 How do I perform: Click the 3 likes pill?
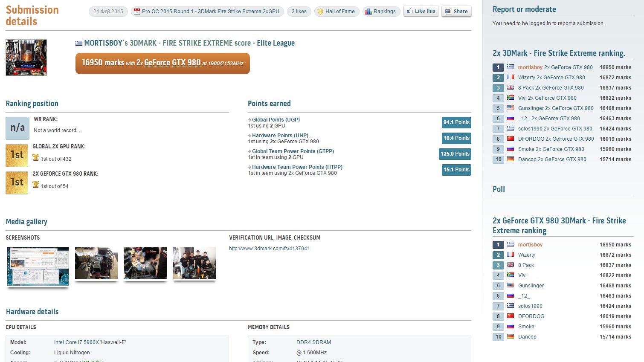point(299,12)
